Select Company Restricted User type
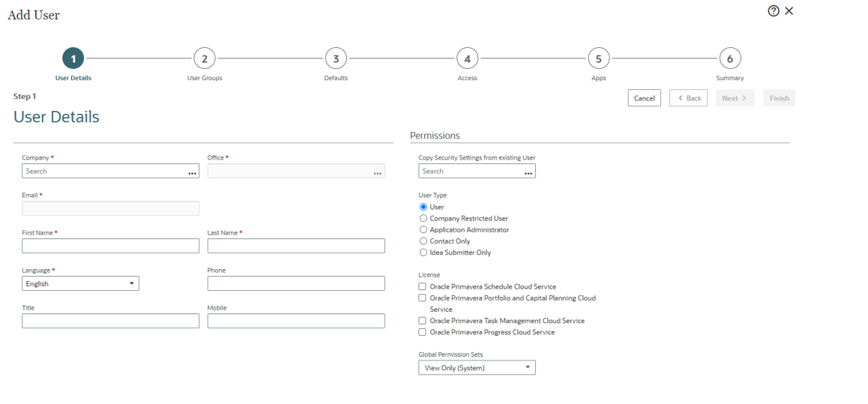 click(x=424, y=219)
